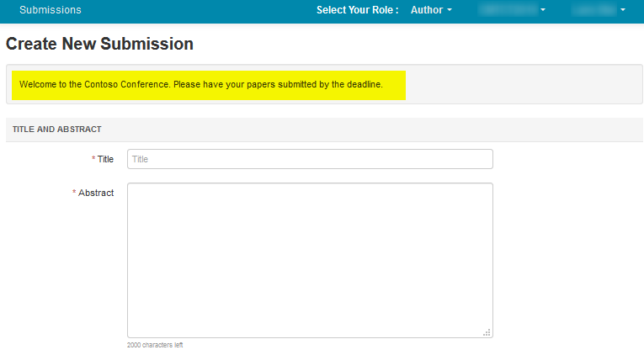Click the red asterisk beside Abstract
The image size is (644, 355).
74,193
